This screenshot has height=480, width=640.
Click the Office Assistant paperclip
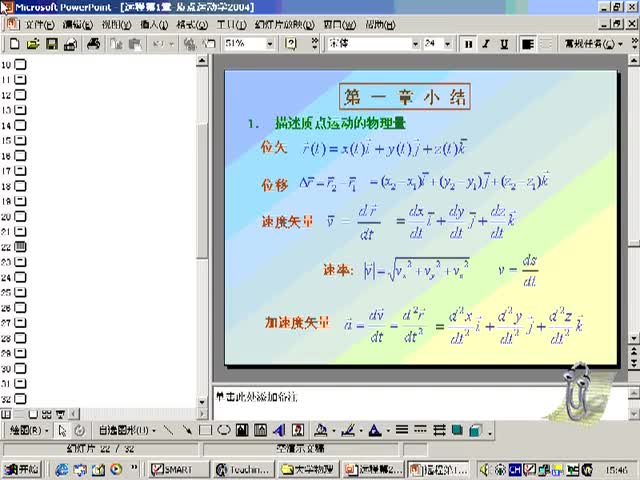click(577, 391)
